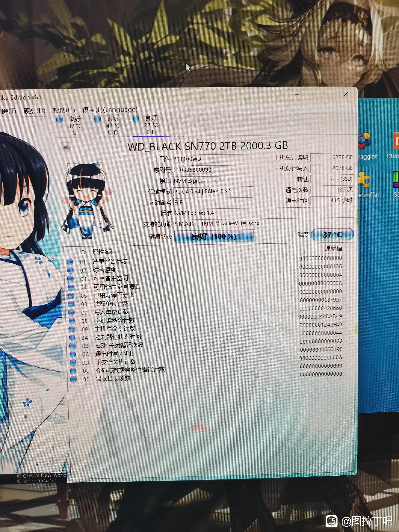Click status orb for attribute 0A 控制器忙状态时间
Viewport: 399px width, 532px height.
click(72, 337)
